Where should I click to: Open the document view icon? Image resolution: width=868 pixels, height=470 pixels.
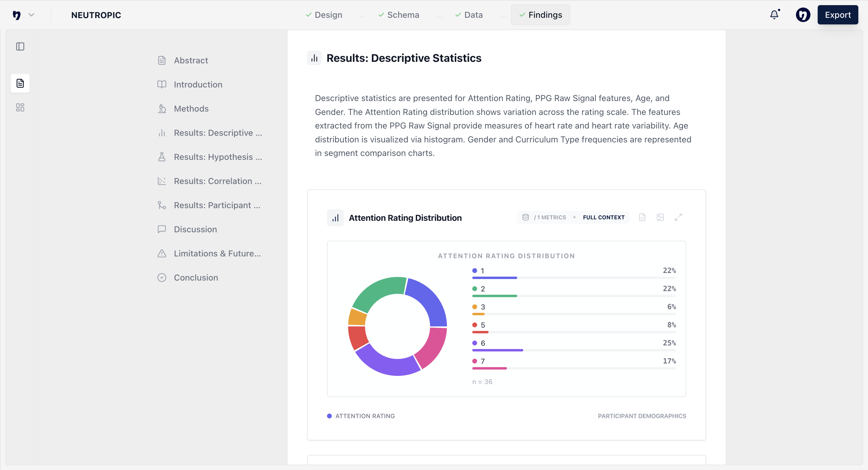pyautogui.click(x=20, y=83)
